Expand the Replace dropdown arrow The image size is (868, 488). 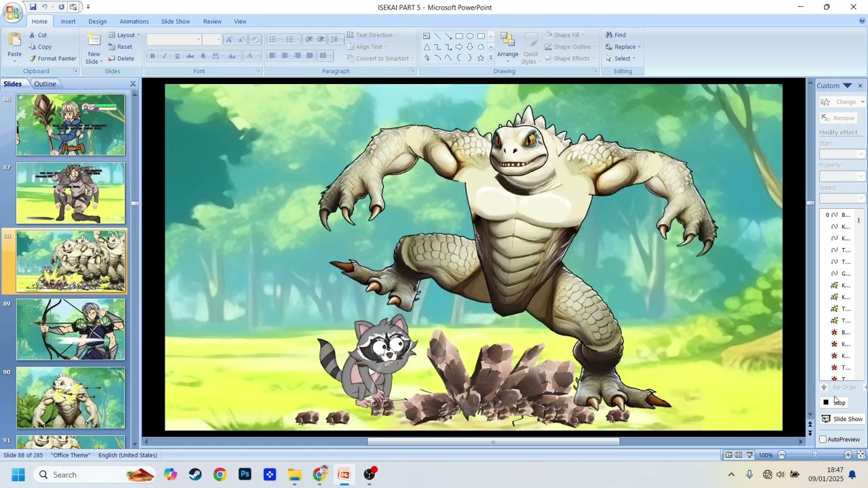639,47
